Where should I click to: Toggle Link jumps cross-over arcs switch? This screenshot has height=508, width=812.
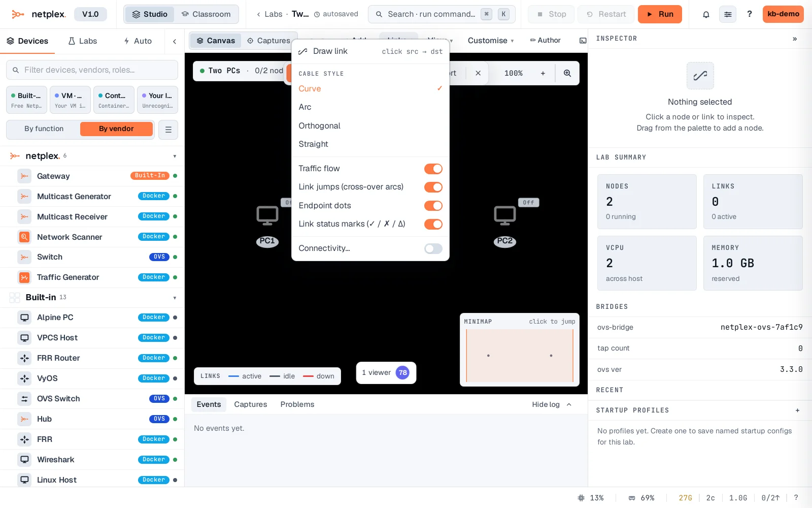pyautogui.click(x=433, y=187)
